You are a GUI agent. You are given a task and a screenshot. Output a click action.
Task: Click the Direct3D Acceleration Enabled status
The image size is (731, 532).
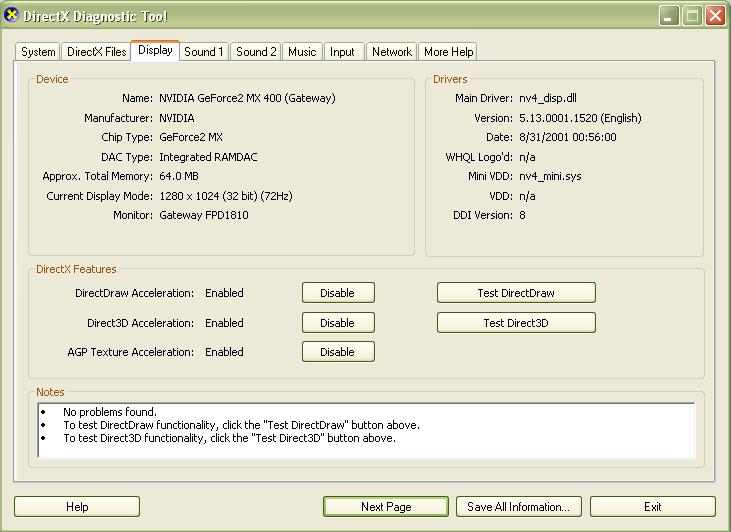tap(224, 323)
